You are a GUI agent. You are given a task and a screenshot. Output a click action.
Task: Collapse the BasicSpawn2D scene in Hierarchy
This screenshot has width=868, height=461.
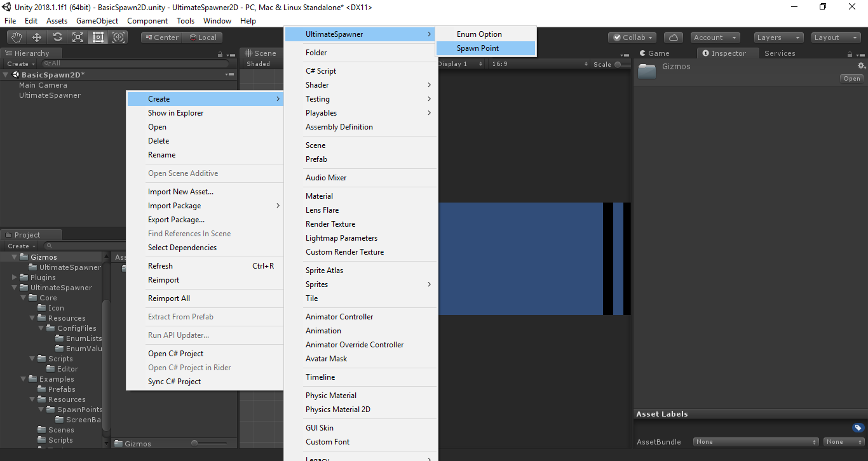pos(6,75)
